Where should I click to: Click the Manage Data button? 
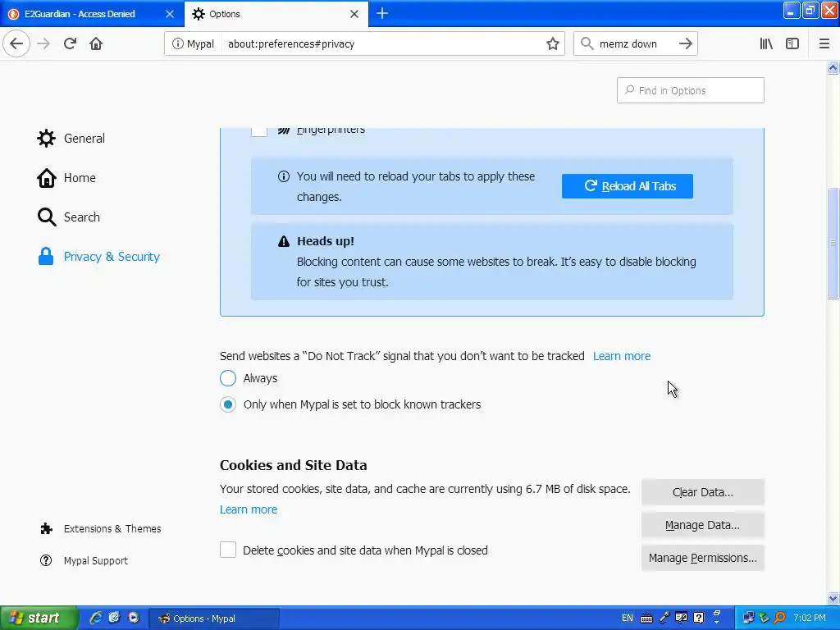pyautogui.click(x=702, y=525)
